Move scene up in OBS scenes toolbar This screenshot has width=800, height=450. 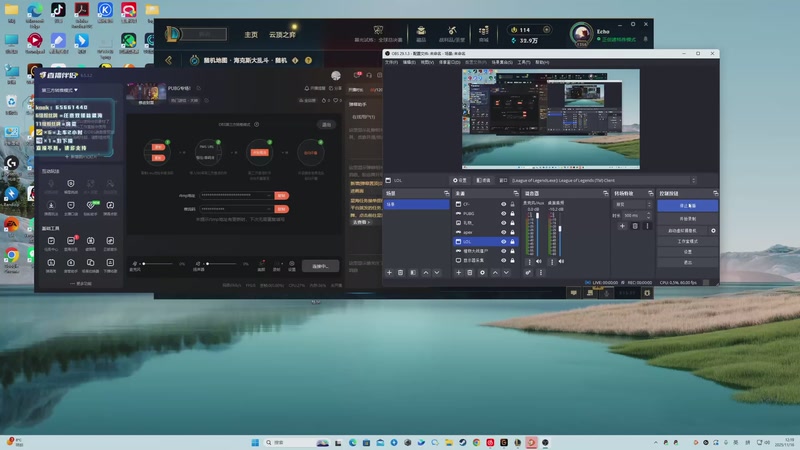[426, 272]
